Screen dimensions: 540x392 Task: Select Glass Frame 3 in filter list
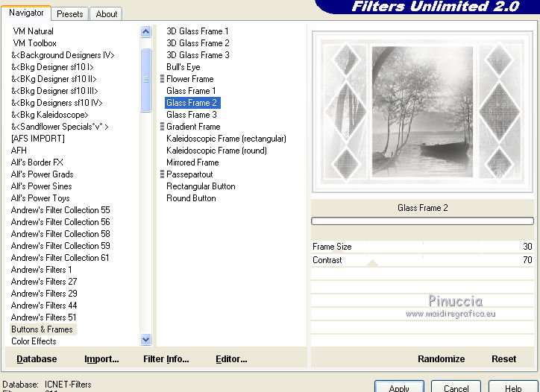click(192, 115)
